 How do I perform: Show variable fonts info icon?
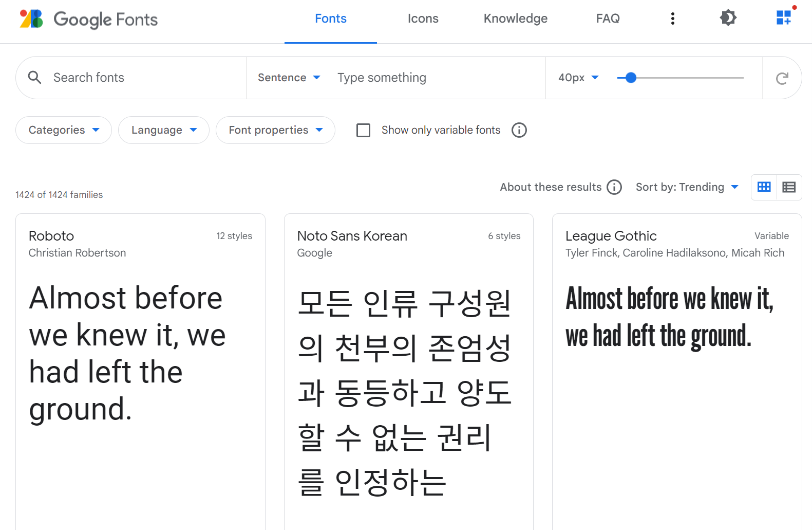coord(519,130)
